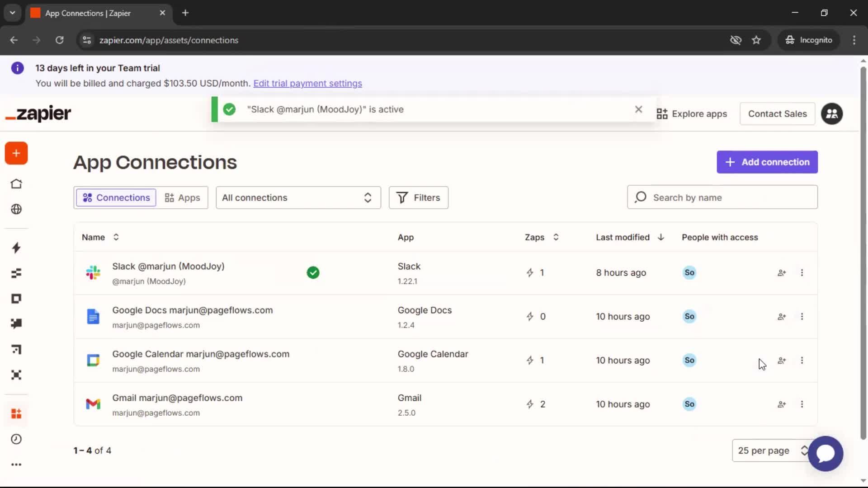
Task: Open the App Connections icon in sidebar
Action: pyautogui.click(x=16, y=413)
